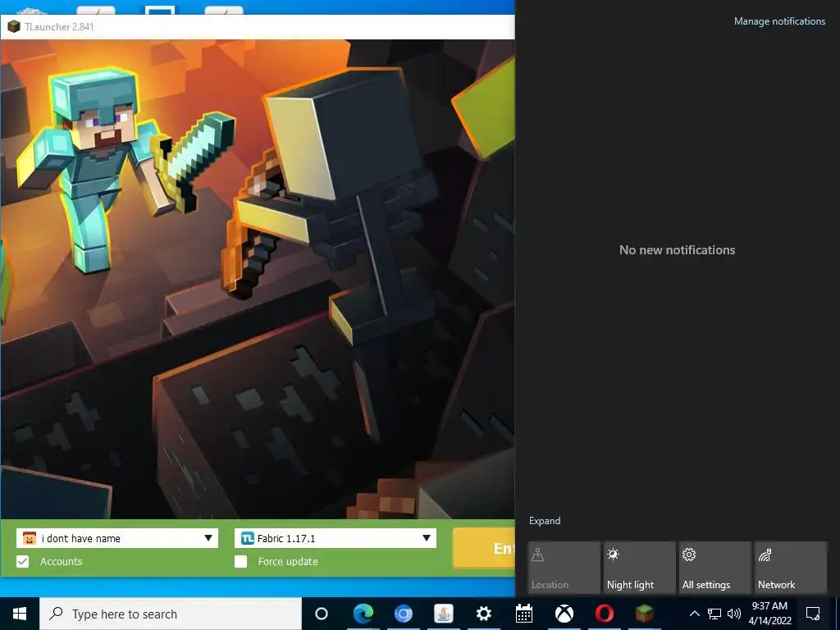
Task: Click the taskbar search box
Action: coord(171,614)
